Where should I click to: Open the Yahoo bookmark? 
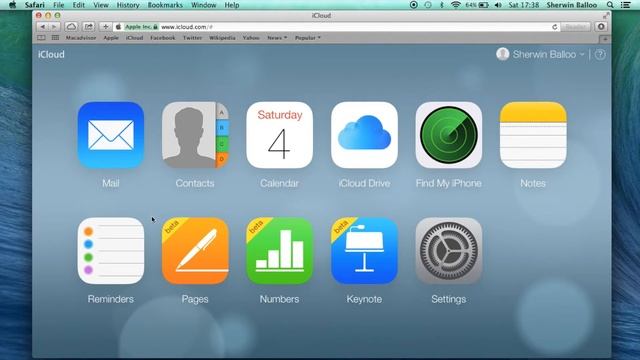click(251, 38)
